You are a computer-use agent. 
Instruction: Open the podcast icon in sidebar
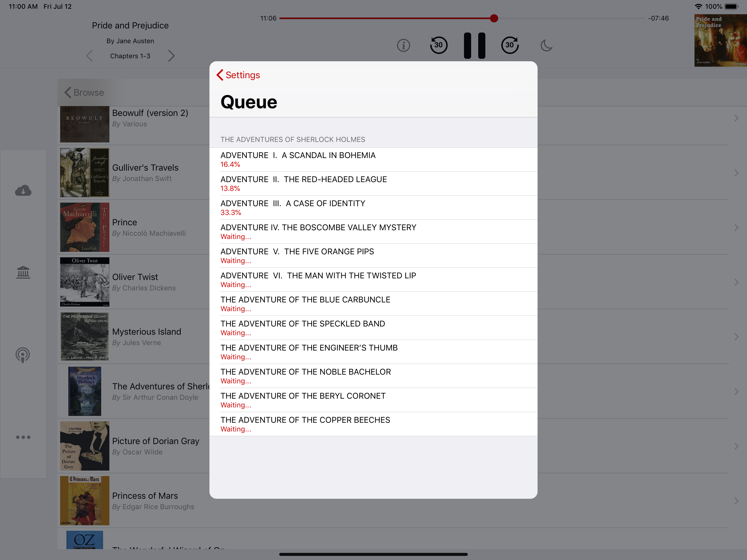[x=23, y=355]
